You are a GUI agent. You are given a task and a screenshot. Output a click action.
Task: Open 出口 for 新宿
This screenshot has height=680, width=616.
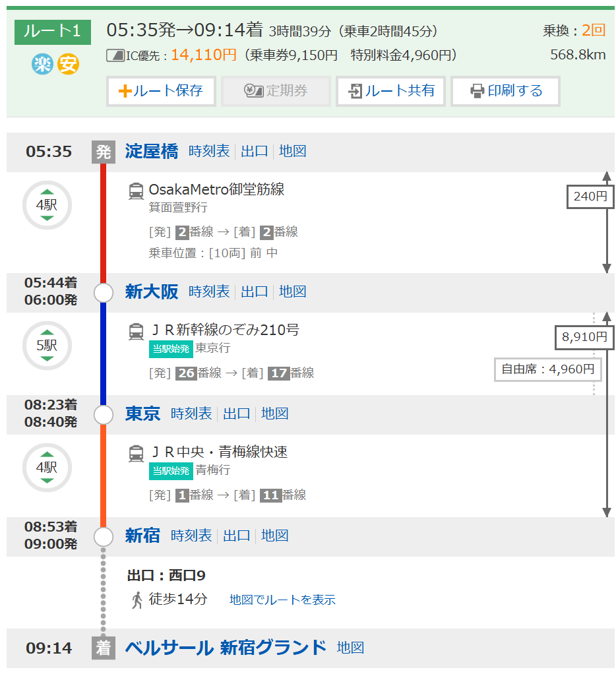(x=236, y=536)
